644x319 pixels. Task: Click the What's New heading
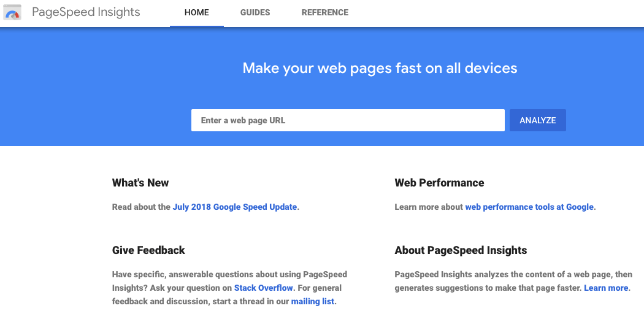pos(140,183)
